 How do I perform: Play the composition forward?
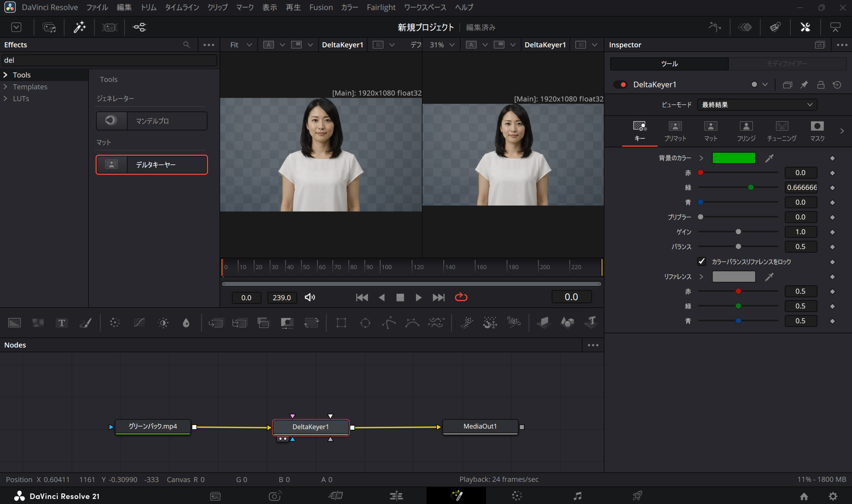click(x=419, y=297)
